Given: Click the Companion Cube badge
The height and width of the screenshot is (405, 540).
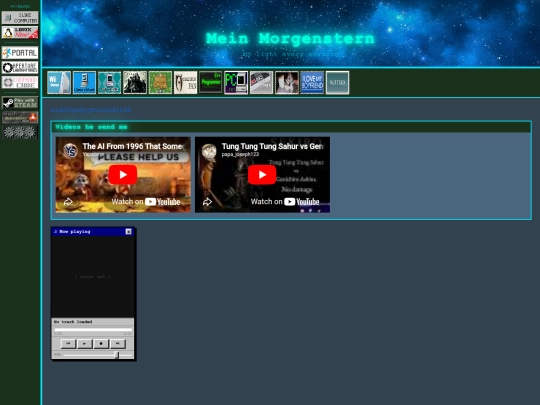Looking at the screenshot, I should pos(20,82).
